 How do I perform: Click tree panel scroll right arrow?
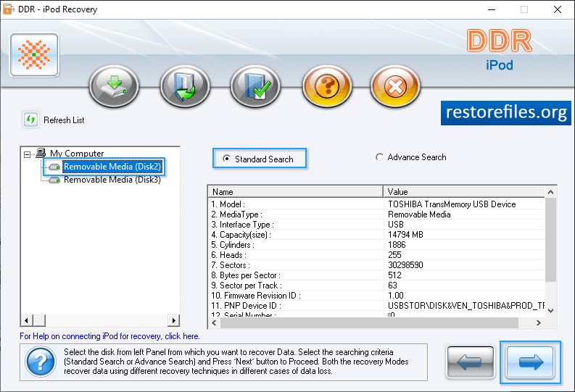(x=174, y=320)
